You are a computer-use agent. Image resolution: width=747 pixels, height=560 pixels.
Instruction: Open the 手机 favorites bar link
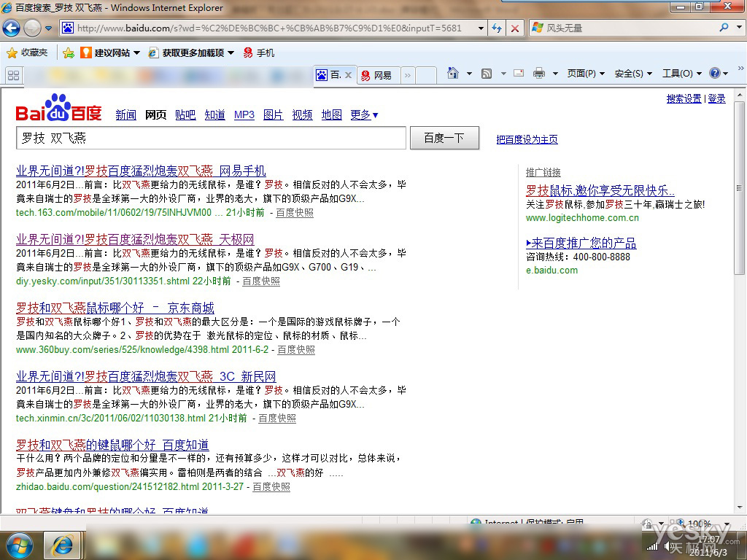[x=259, y=52]
